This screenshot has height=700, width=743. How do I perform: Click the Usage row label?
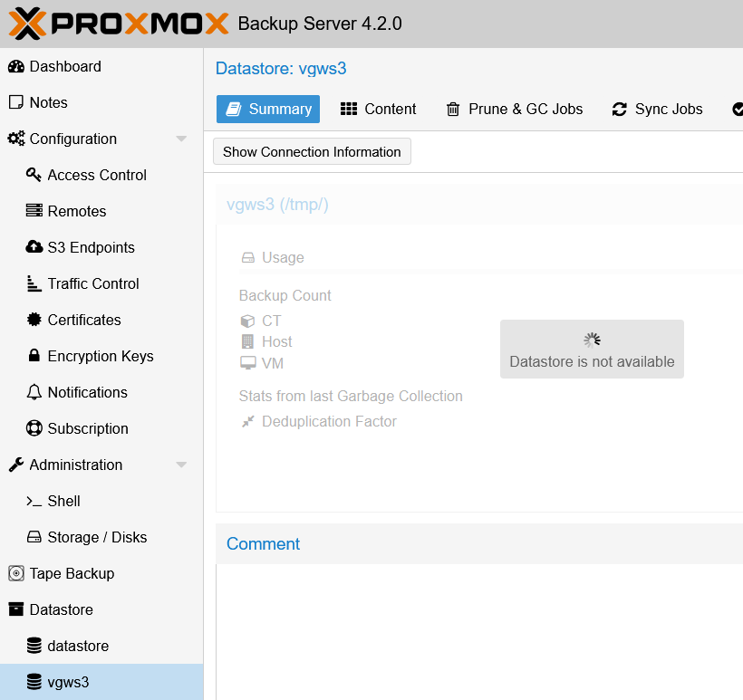[x=283, y=258]
